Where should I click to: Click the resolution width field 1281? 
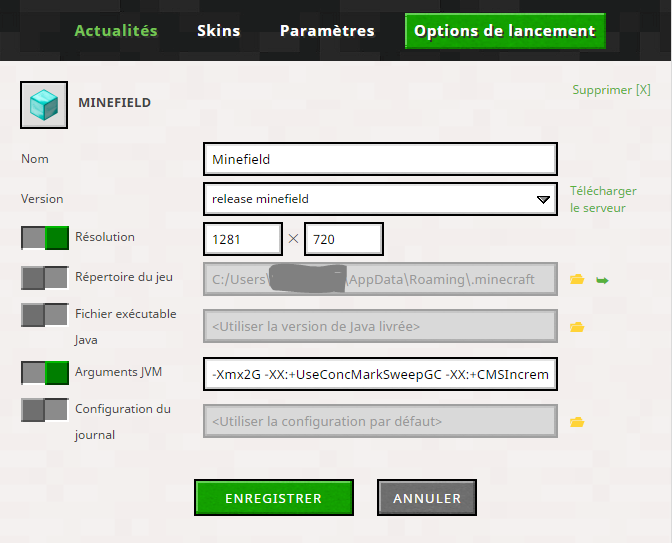tap(243, 239)
